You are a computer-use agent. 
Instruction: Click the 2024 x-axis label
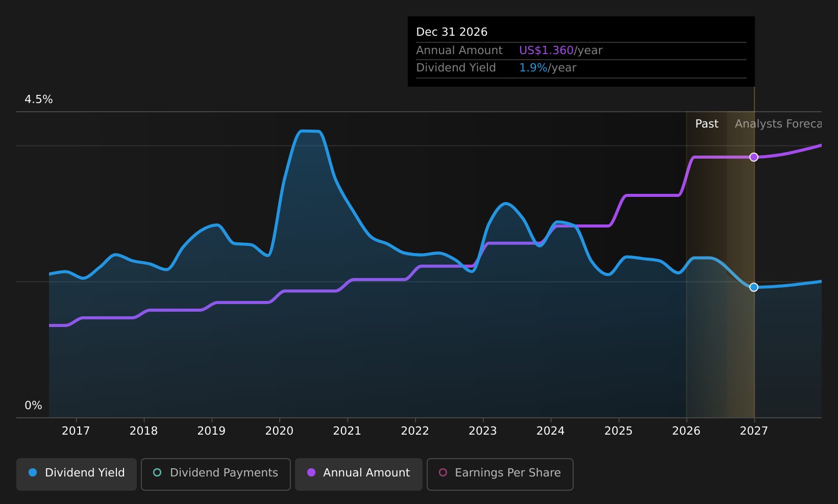[x=551, y=431]
